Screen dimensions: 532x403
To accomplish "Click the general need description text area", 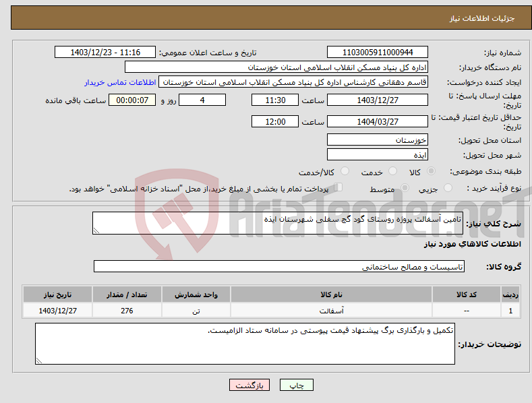I will (278, 223).
